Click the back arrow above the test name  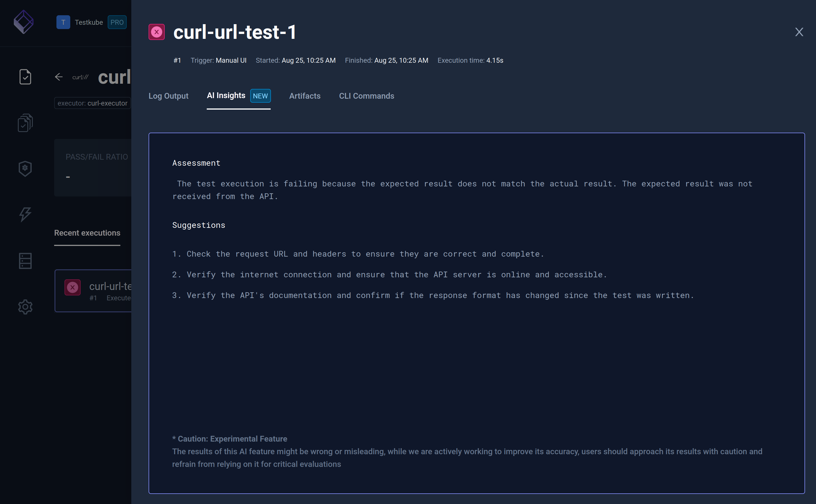tap(59, 77)
